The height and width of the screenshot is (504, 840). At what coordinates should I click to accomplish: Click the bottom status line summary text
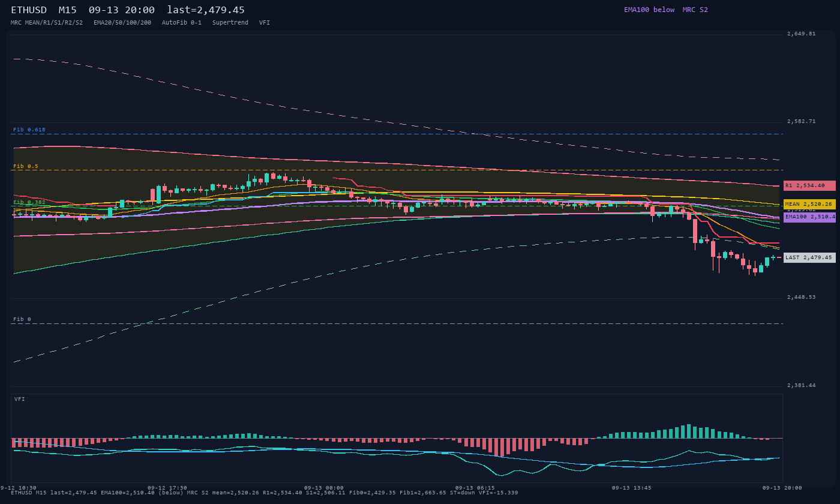point(265,493)
